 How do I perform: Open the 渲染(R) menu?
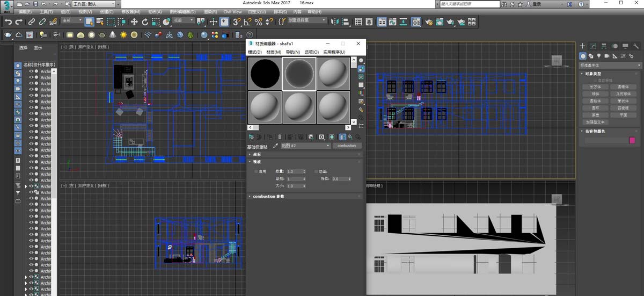tap(211, 11)
